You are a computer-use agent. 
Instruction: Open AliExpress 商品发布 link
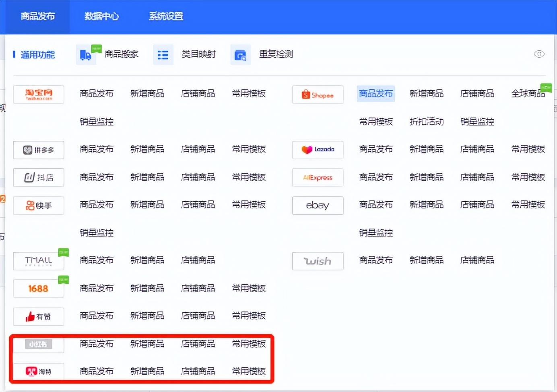click(376, 177)
